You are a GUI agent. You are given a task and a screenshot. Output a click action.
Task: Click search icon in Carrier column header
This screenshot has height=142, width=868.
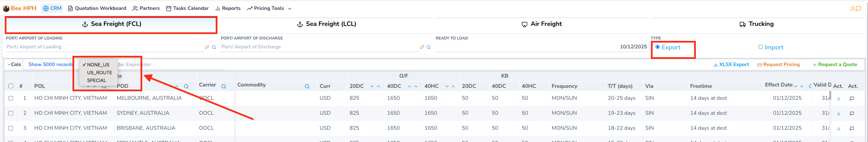click(224, 86)
